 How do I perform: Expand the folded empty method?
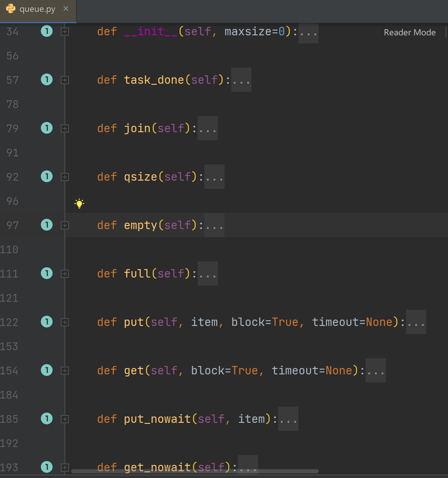tap(65, 225)
